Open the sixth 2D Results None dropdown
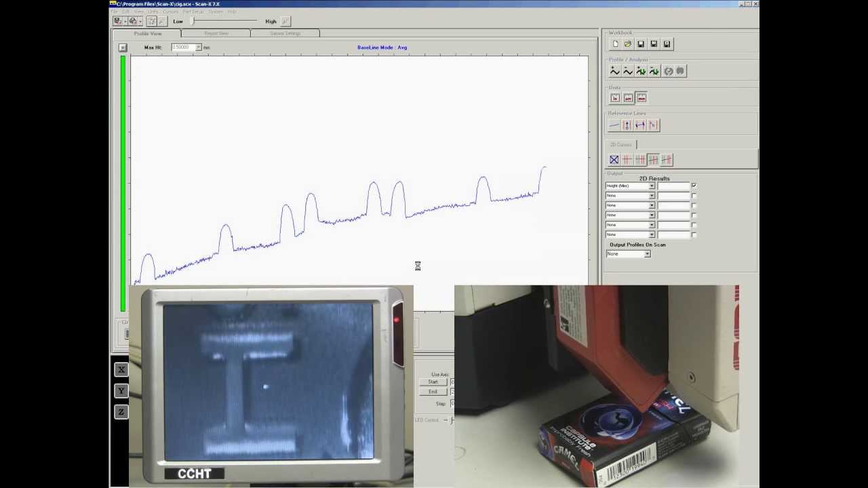The image size is (868, 488). click(652, 235)
